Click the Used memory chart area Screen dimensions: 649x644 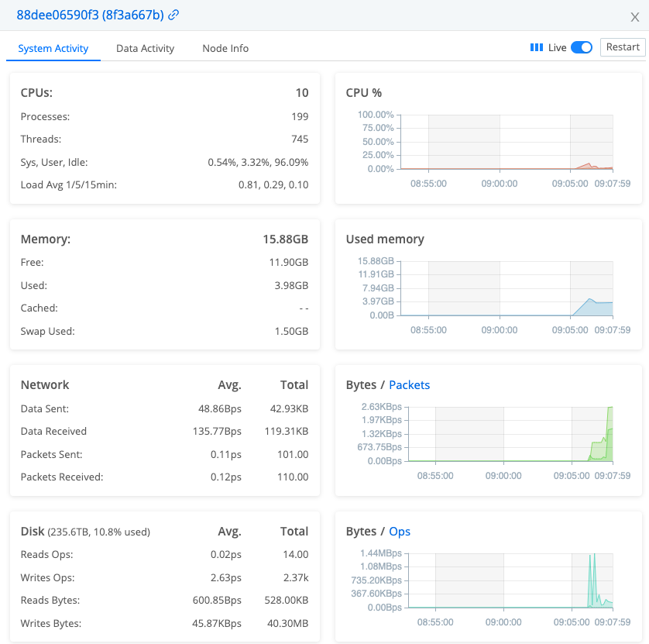coord(503,291)
